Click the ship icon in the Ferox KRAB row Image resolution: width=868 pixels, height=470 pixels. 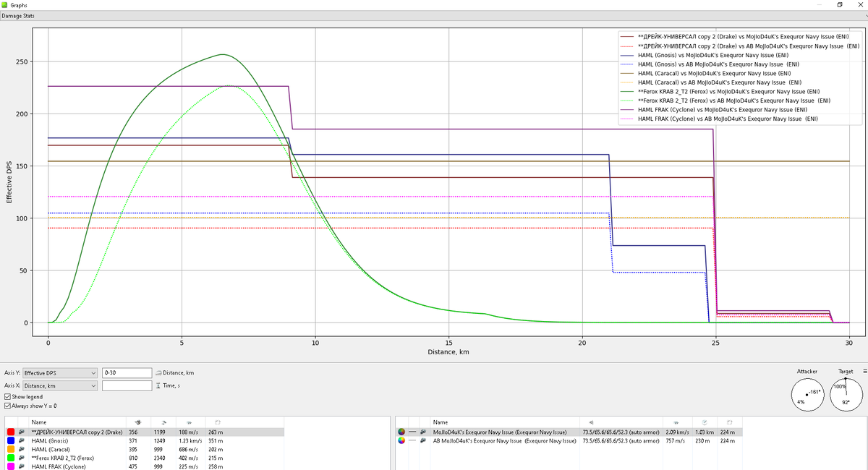pos(22,458)
